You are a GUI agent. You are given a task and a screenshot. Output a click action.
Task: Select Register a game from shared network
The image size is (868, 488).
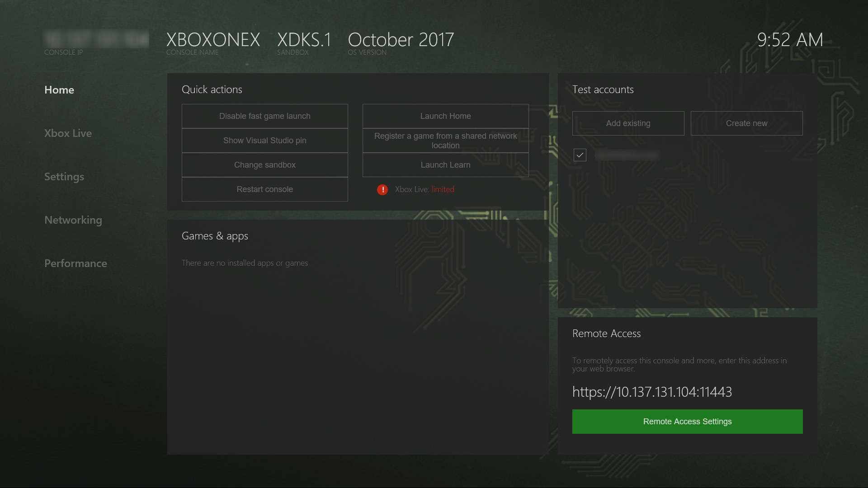(445, 141)
